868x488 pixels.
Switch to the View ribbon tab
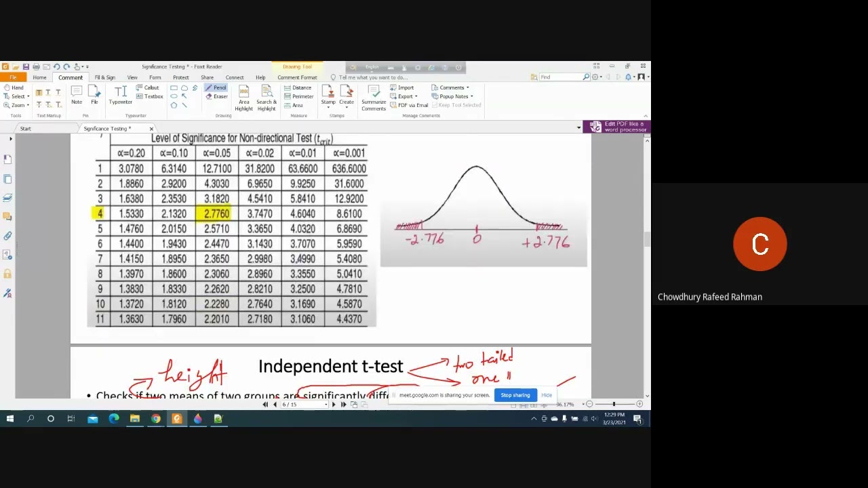point(132,77)
